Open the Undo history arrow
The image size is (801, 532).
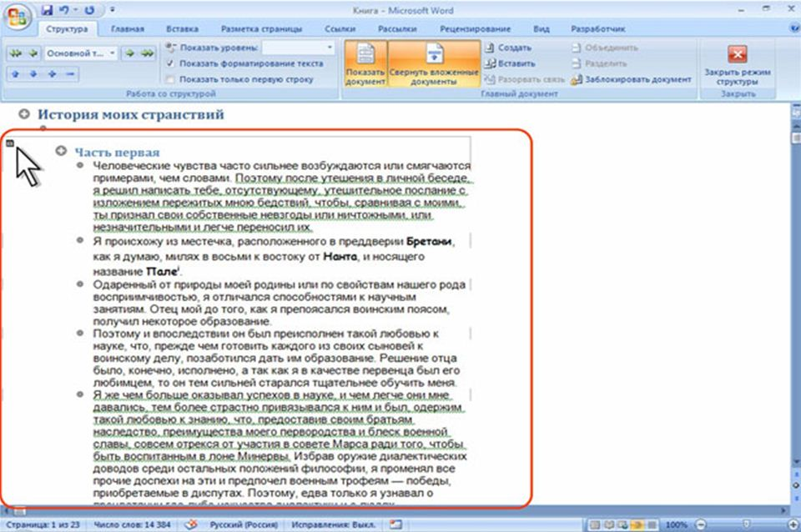(75, 10)
